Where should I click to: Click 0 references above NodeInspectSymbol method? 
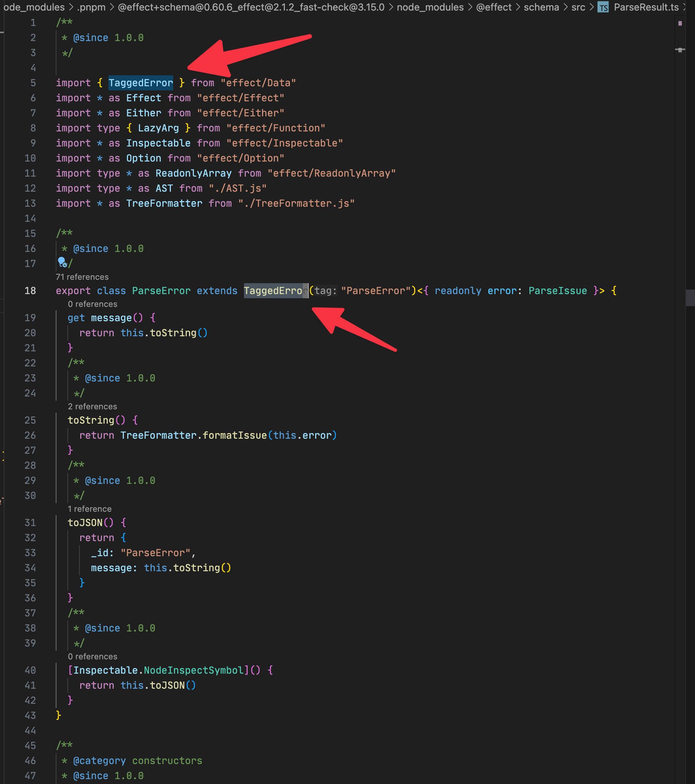93,656
